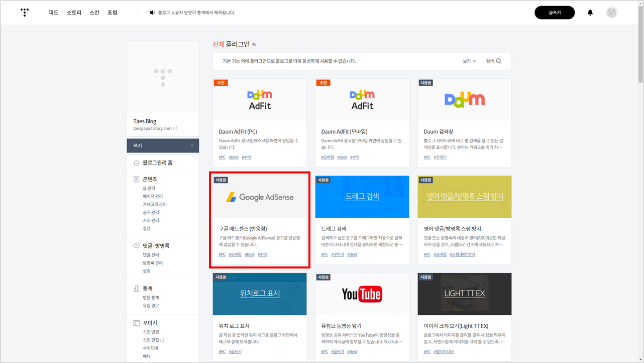Open 공지 관리 in sidebar

[151, 212]
